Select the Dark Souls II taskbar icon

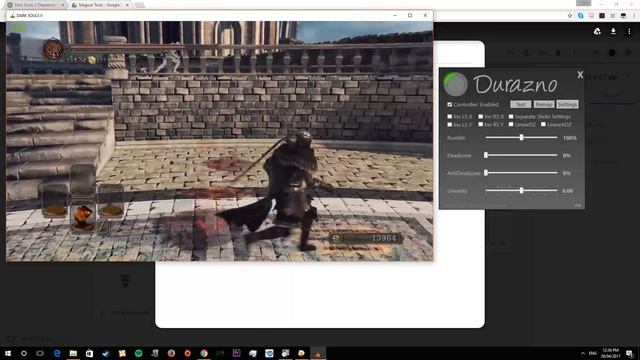(x=318, y=353)
